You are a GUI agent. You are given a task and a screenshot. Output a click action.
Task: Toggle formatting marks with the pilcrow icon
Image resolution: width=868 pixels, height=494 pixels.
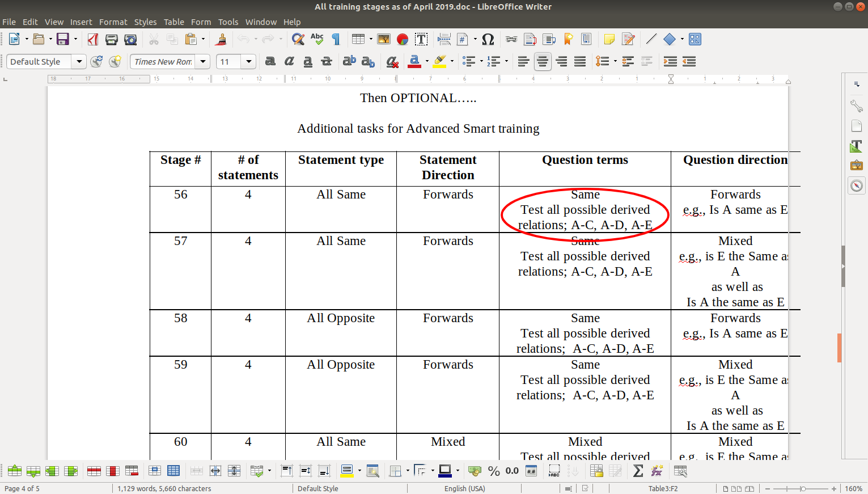pos(336,39)
